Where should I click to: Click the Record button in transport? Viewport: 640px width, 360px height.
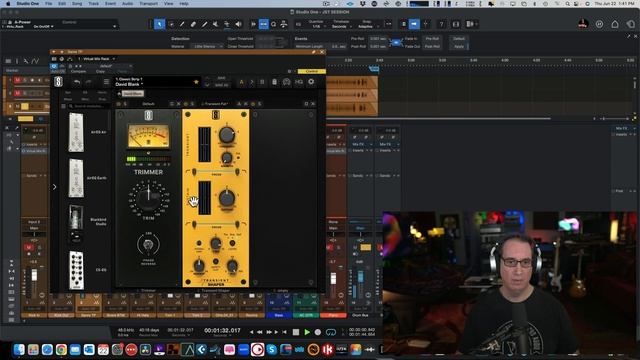point(318,332)
